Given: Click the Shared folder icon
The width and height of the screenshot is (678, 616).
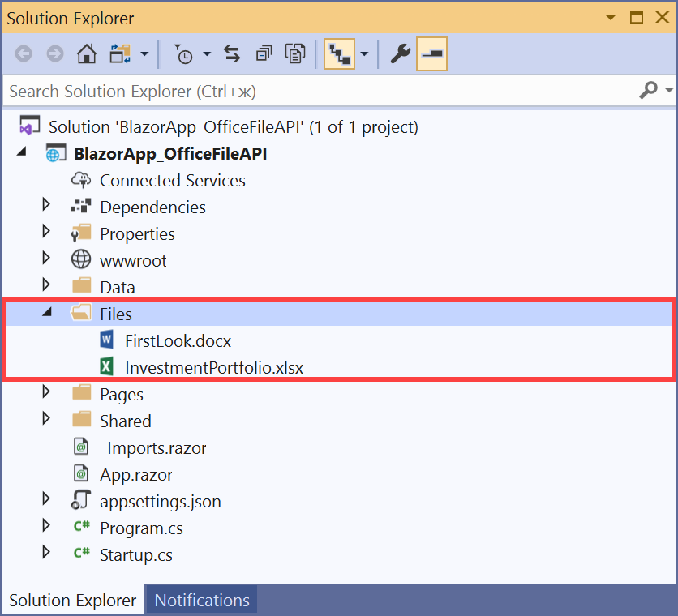Looking at the screenshot, I should coord(81,419).
